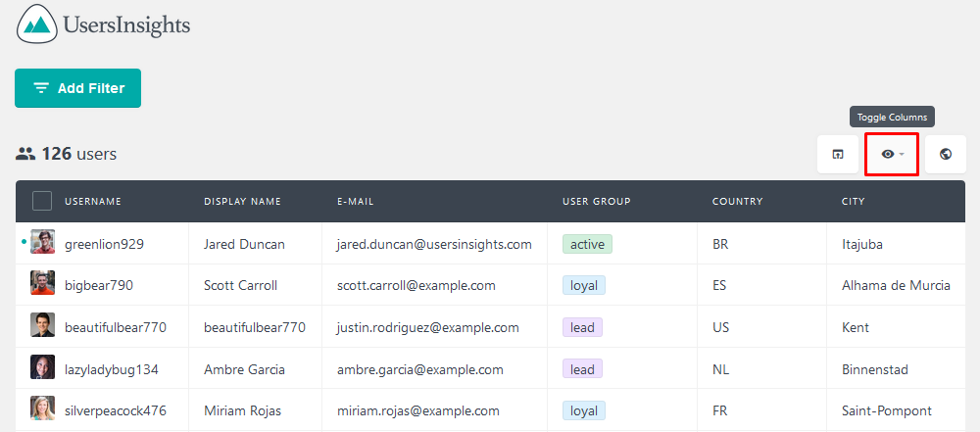
Task: Tick the select-all checkbox in table header
Action: 42,202
